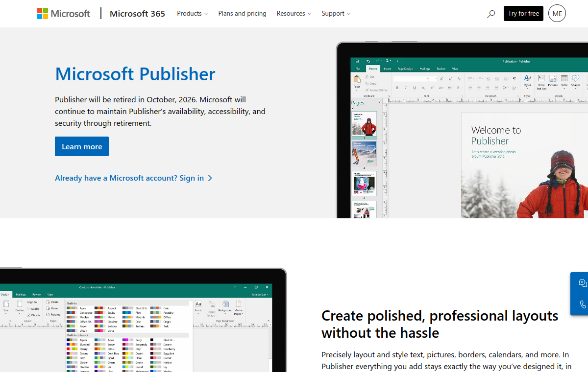Select page 3 thumbnail in Pages panel

click(x=364, y=183)
